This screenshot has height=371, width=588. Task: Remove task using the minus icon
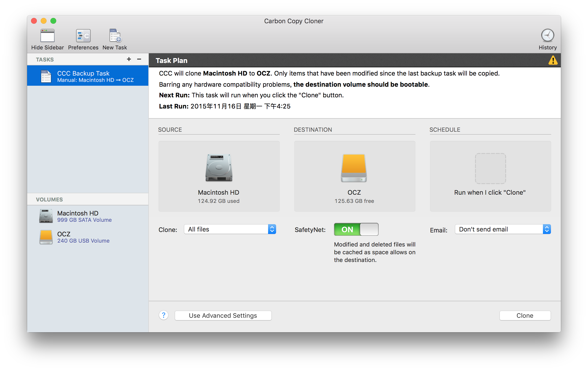pos(139,59)
